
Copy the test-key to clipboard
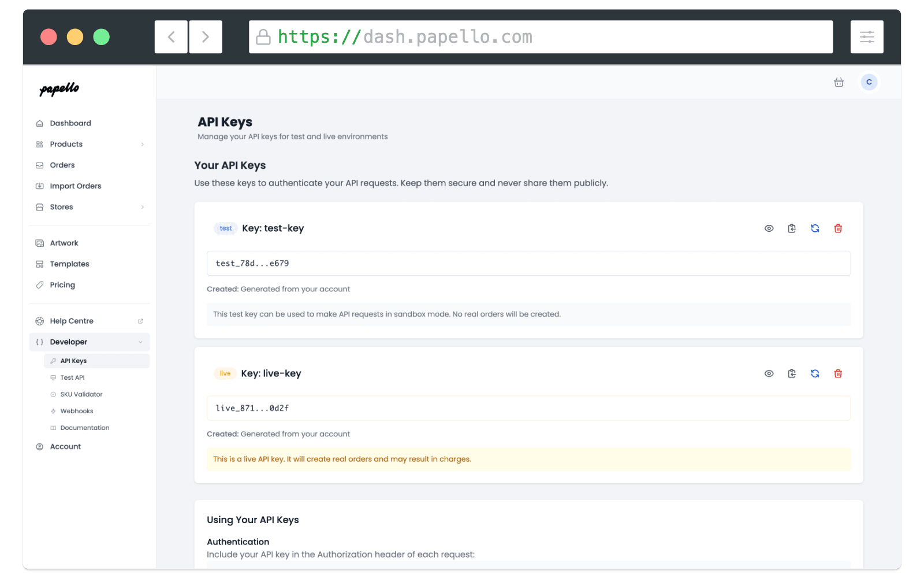click(x=792, y=228)
